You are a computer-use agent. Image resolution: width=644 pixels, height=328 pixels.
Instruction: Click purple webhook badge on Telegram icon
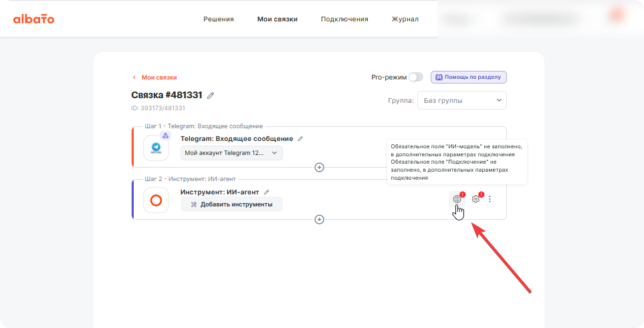pyautogui.click(x=166, y=136)
